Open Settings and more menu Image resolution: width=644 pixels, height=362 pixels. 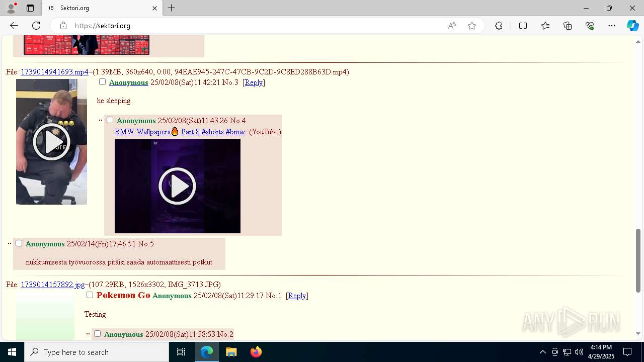pyautogui.click(x=612, y=26)
